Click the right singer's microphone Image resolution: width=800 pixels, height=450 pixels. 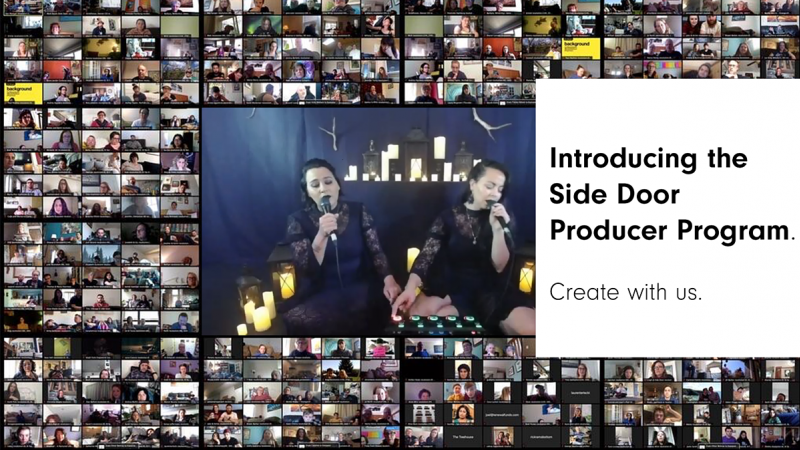coord(497,212)
